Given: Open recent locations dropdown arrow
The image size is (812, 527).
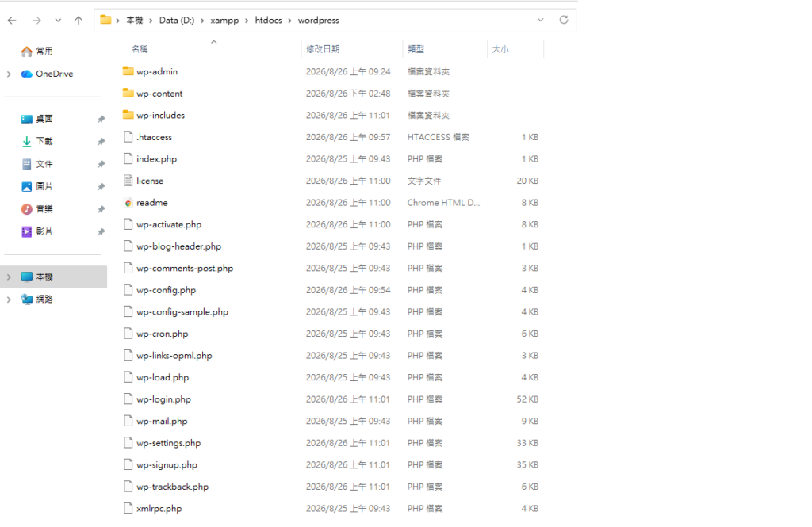Looking at the screenshot, I should pos(58,20).
